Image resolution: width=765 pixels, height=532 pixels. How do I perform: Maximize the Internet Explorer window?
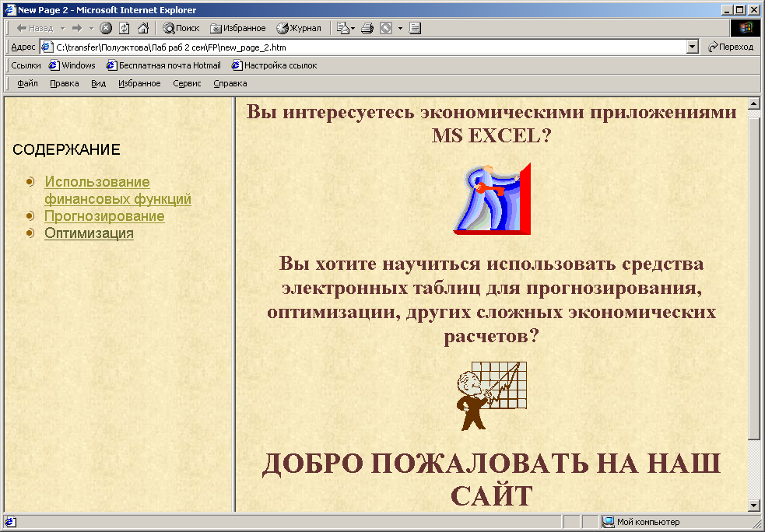point(740,10)
